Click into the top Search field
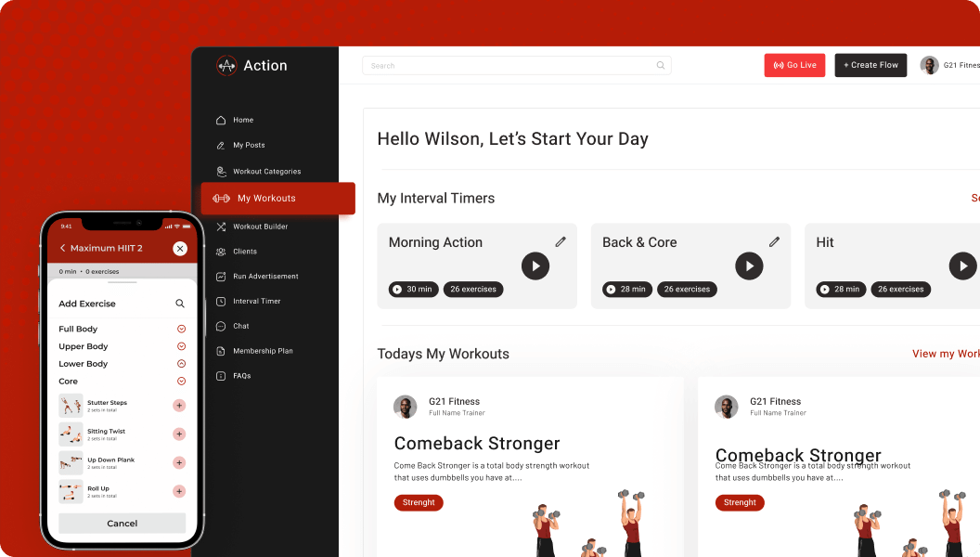The width and height of the screenshot is (980, 557). 517,66
